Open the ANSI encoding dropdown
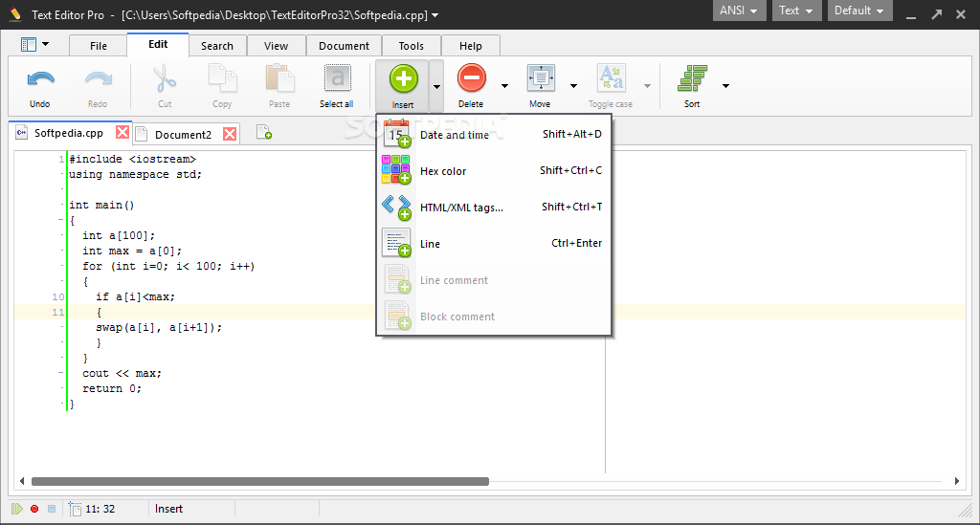 point(739,11)
